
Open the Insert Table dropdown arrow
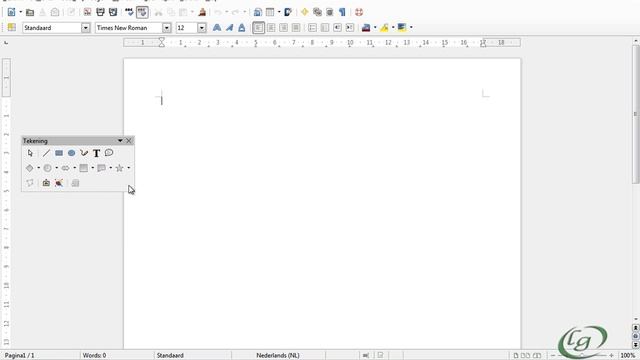pos(279,12)
